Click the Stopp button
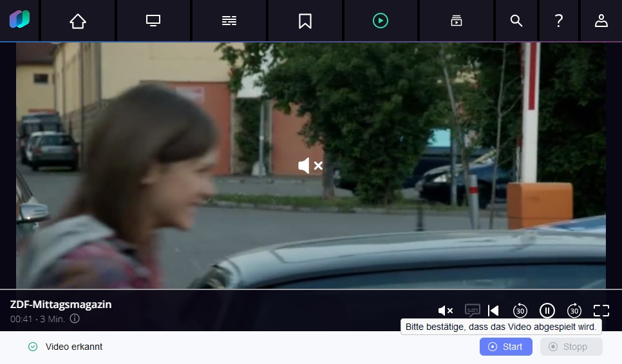 click(x=571, y=347)
